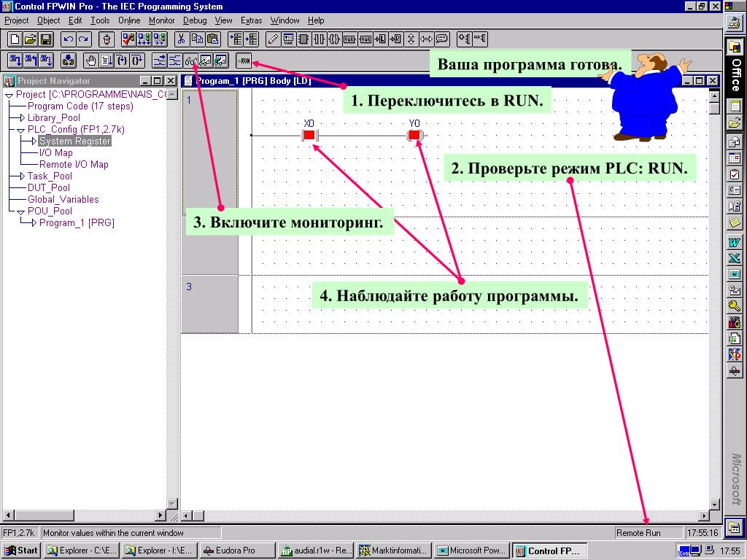This screenshot has width=747, height=560.
Task: Open the Tools menu
Action: [x=100, y=20]
